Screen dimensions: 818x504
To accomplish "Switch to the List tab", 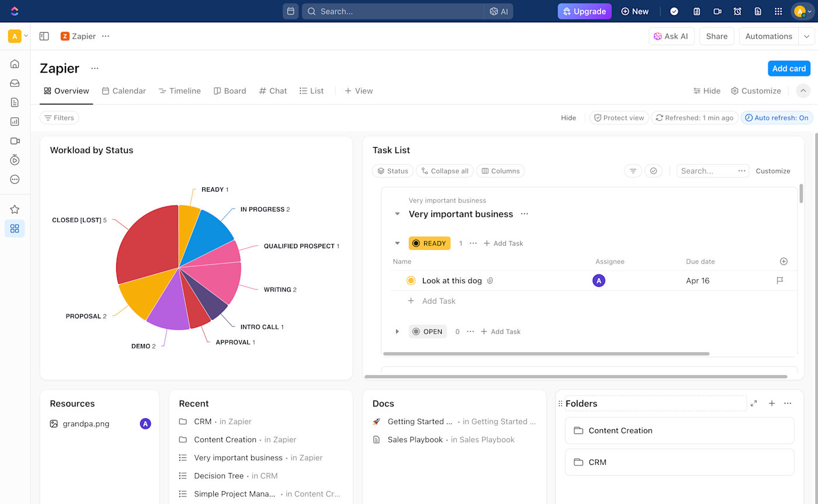I will coord(311,91).
